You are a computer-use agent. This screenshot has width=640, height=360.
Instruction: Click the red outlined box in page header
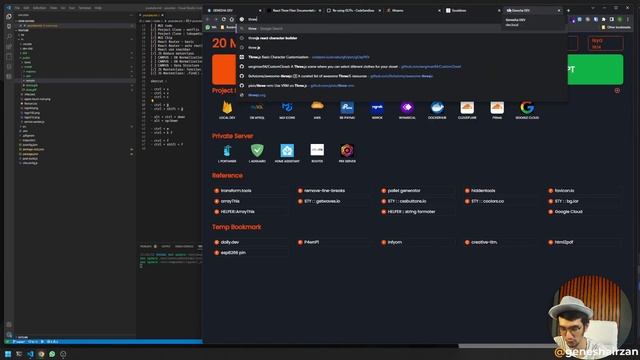[605, 44]
